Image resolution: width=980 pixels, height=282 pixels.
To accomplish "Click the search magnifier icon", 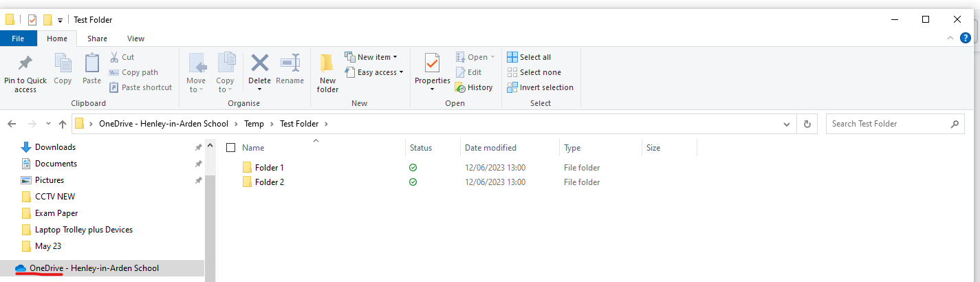I will (x=955, y=124).
